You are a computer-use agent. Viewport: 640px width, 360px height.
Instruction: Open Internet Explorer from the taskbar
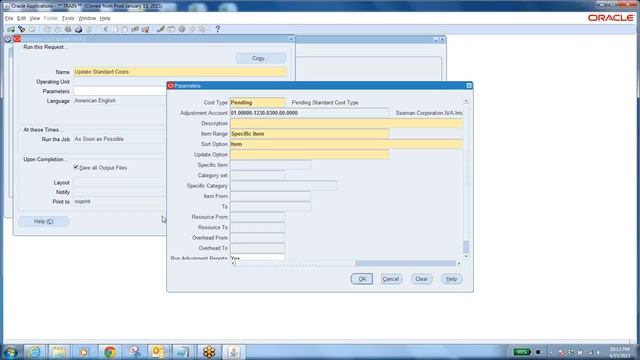coord(34,351)
